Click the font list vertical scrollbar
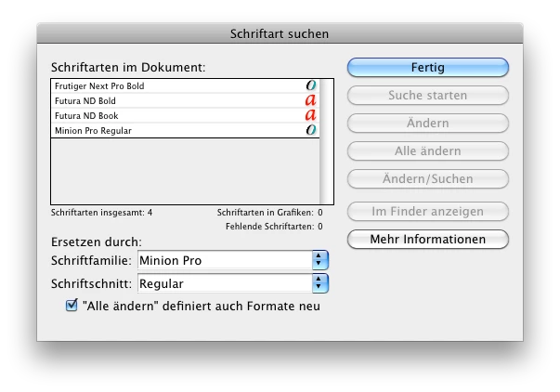This screenshot has height=392, width=560. 326,141
